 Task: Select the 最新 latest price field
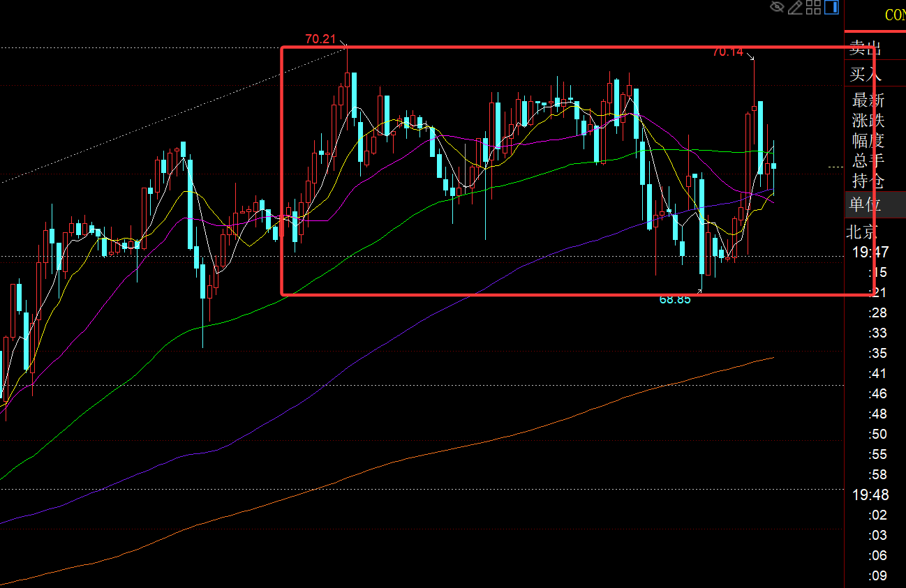point(868,100)
